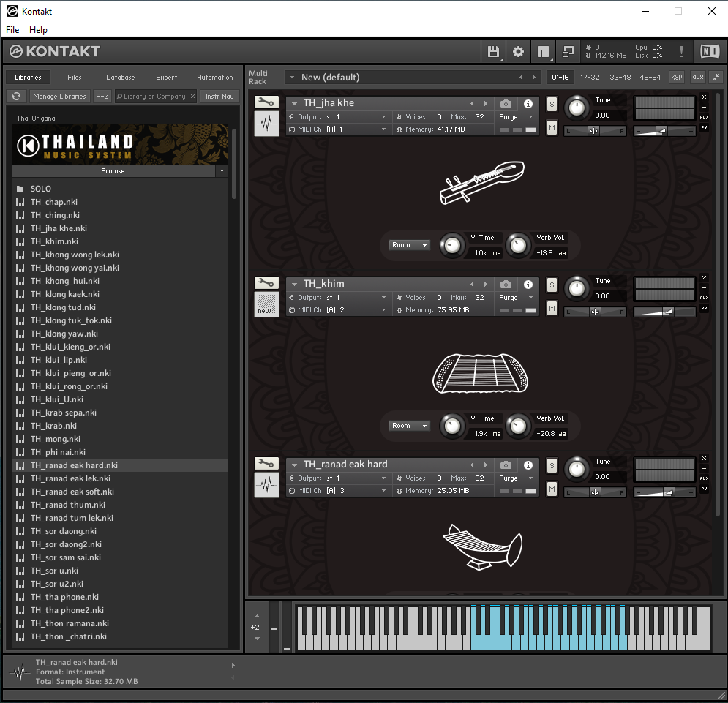Open the File menu
Screen dimensions: 728x703
click(12, 30)
